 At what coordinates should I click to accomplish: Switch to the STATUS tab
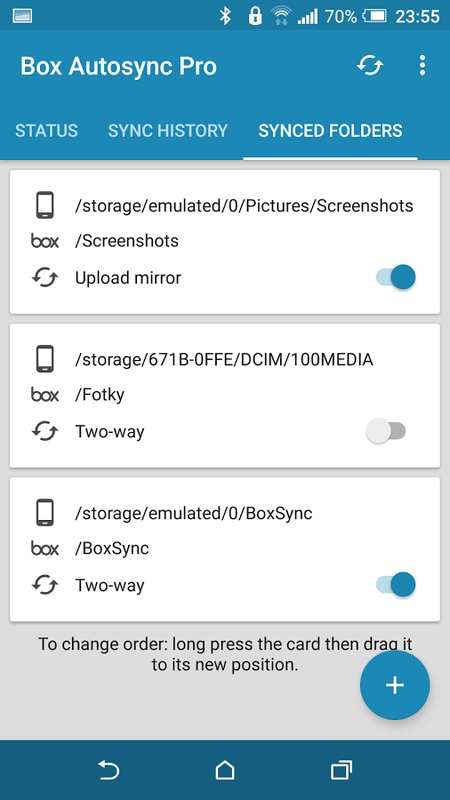(x=46, y=131)
